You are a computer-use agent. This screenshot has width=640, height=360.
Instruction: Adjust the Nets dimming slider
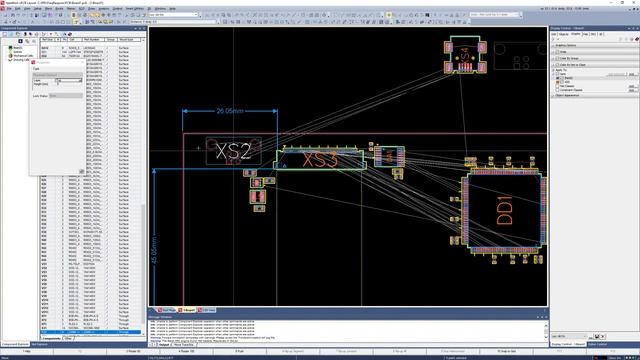pos(617,74)
